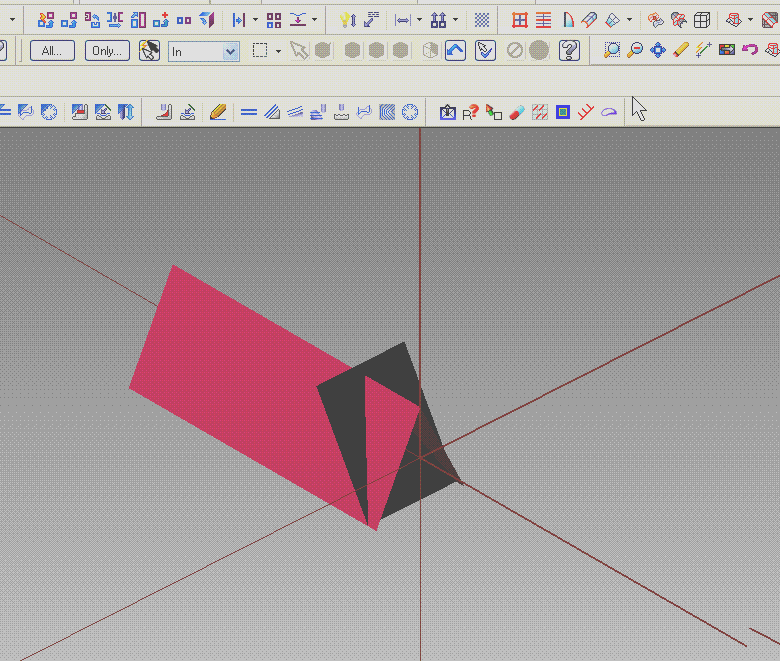
Task: Select the blue four-arrow pan tool
Action: click(x=658, y=50)
